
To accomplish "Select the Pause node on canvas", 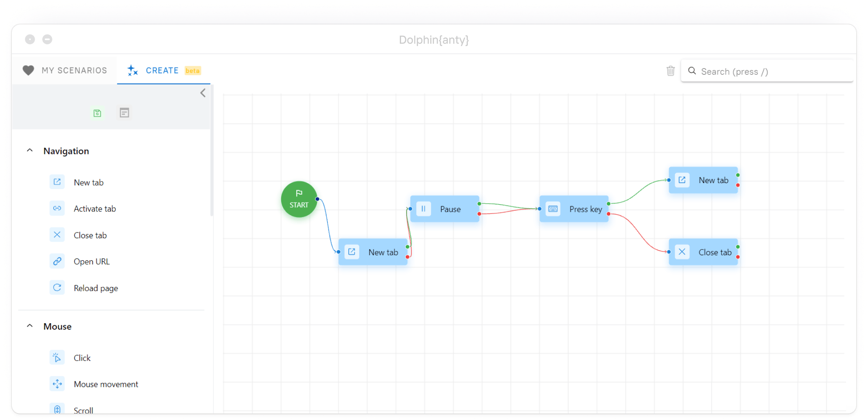I will click(x=445, y=209).
